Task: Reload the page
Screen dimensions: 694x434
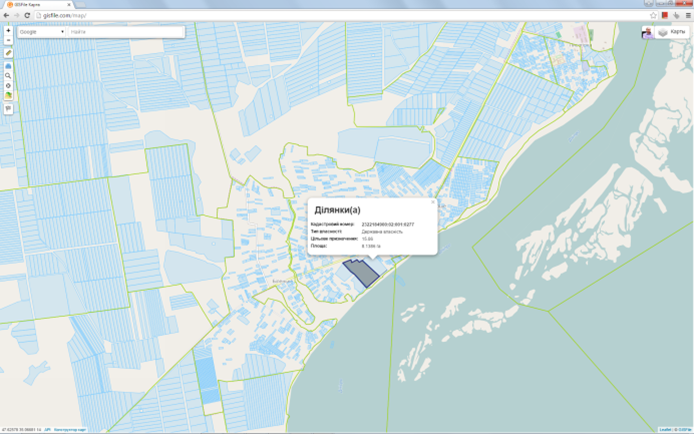Action: 27,16
